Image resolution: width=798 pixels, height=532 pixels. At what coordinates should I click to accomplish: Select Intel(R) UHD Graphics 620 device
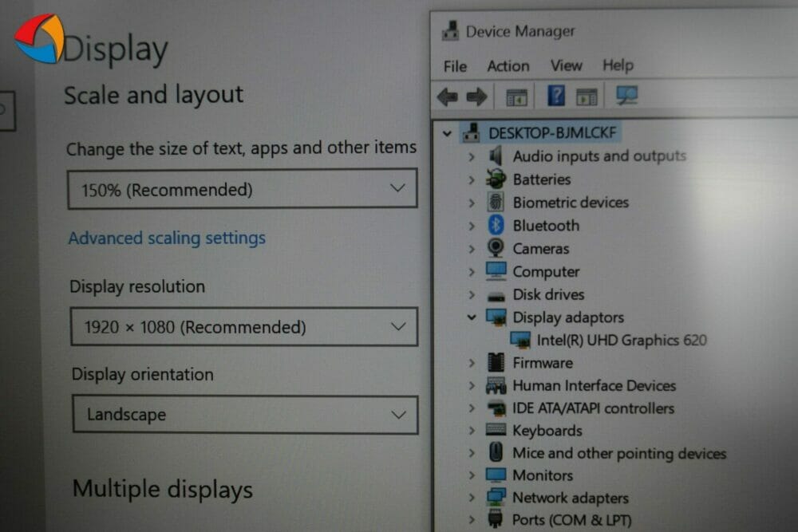click(x=622, y=340)
